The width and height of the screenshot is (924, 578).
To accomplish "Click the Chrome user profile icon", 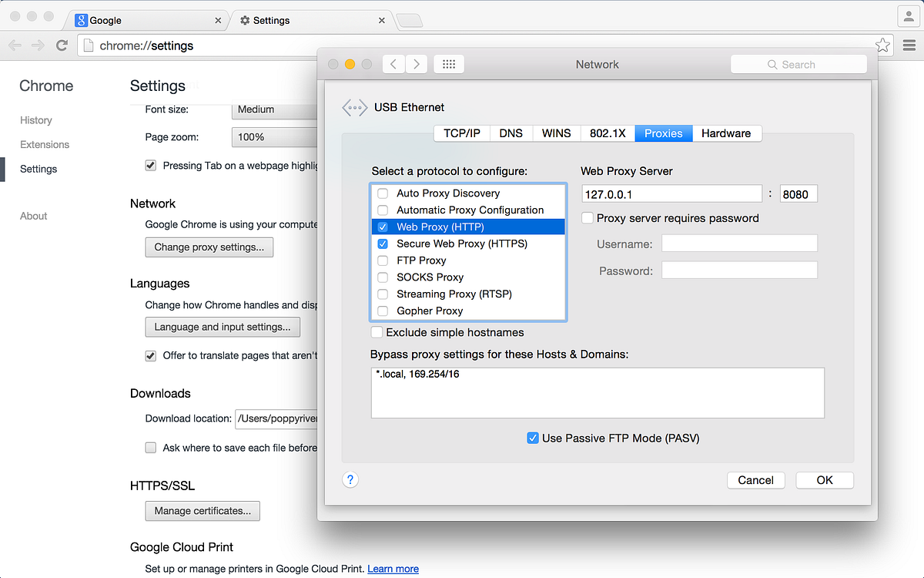I will (909, 15).
